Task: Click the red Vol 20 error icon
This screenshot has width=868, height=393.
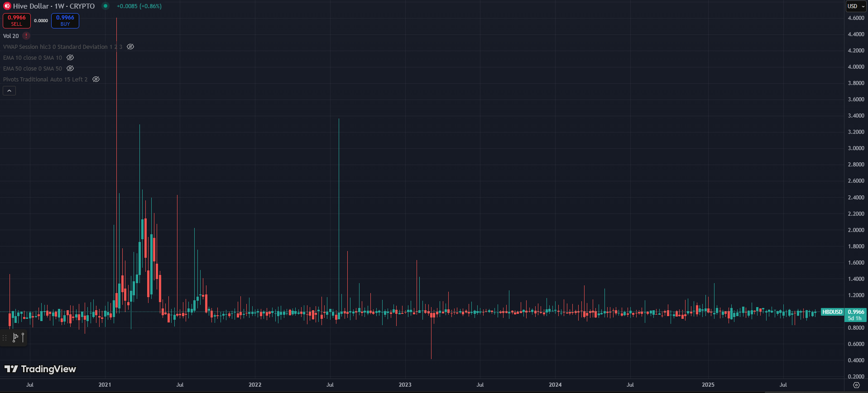Action: pos(26,36)
